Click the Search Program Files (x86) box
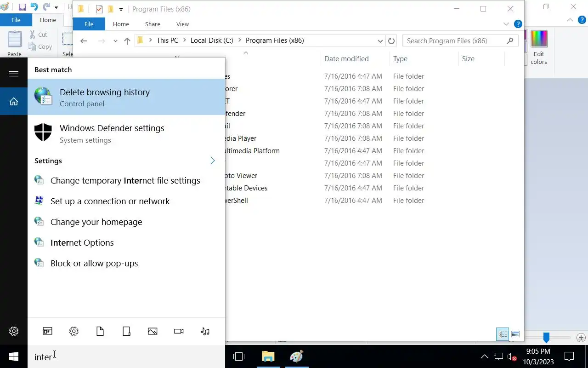The image size is (588, 368). point(460,41)
